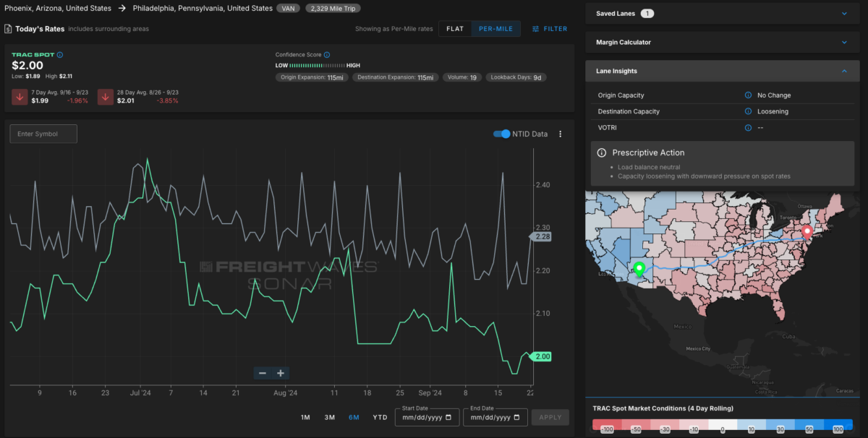This screenshot has height=438, width=868.
Task: Zoom in chart with plus button
Action: (281, 374)
